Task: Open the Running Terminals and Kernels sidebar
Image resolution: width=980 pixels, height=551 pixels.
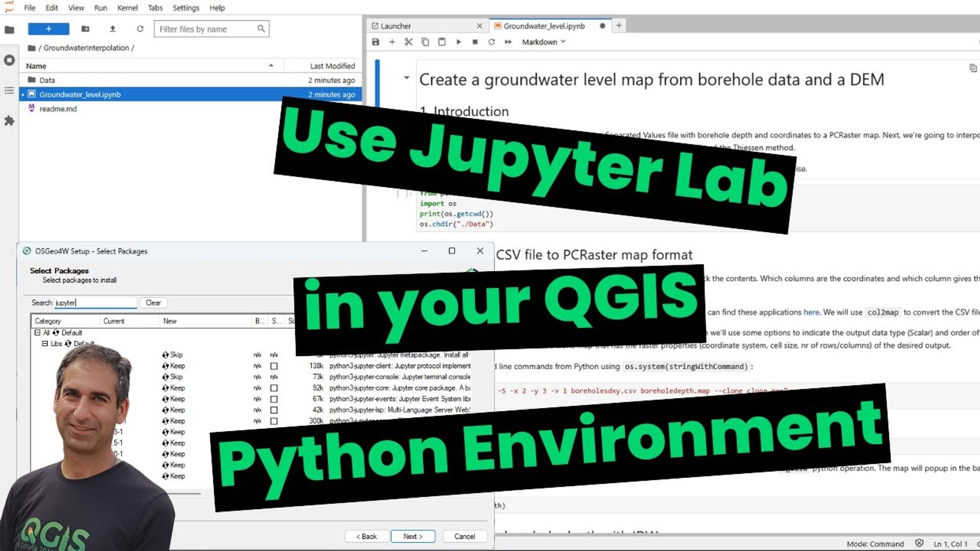Action: [9, 60]
